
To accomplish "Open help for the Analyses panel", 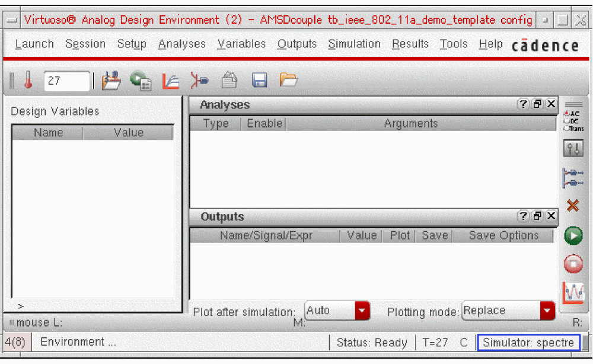I will pyautogui.click(x=523, y=104).
